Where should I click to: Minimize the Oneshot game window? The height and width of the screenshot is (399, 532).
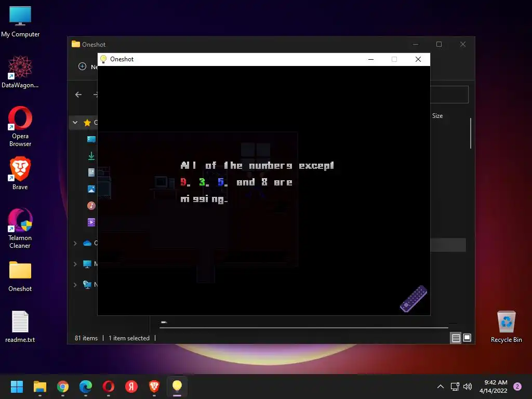coord(371,59)
